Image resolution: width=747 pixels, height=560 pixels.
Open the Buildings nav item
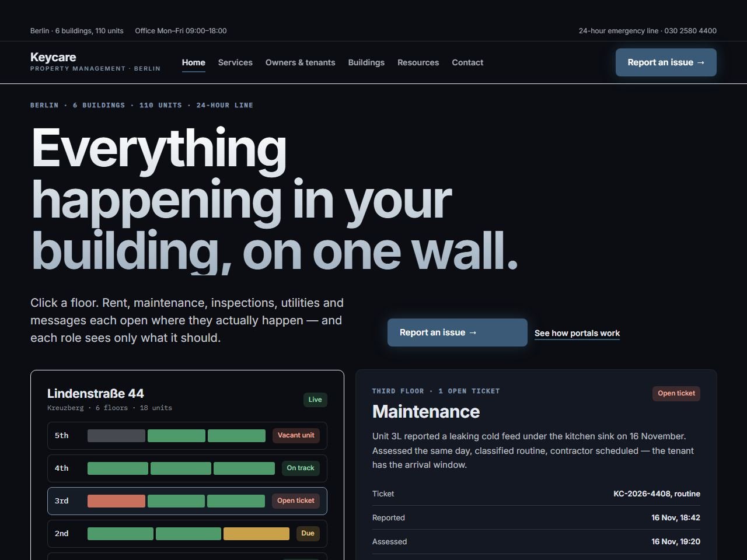click(366, 62)
